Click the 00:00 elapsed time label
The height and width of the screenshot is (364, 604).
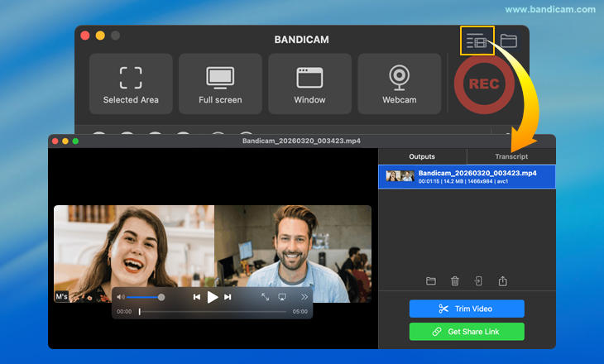(x=124, y=312)
